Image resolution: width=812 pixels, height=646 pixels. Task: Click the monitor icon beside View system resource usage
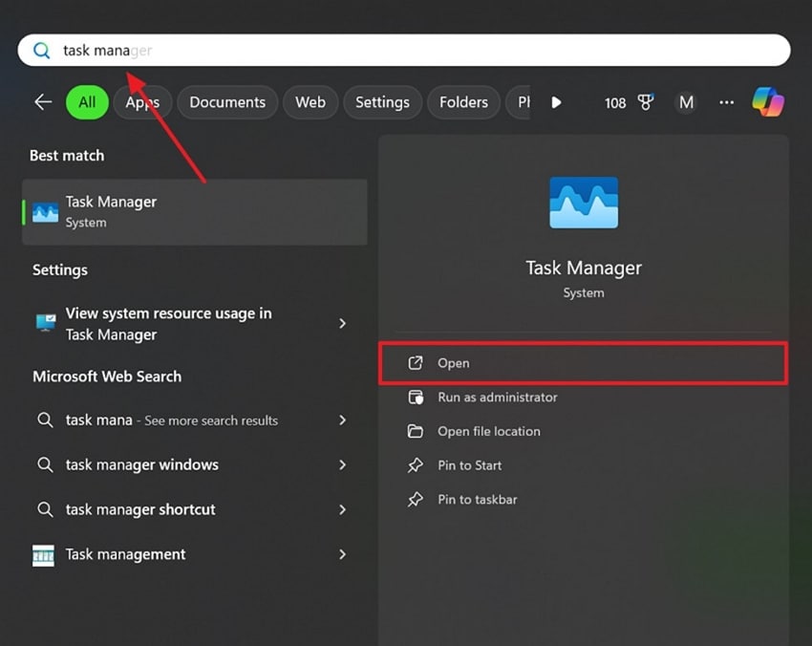click(x=46, y=323)
